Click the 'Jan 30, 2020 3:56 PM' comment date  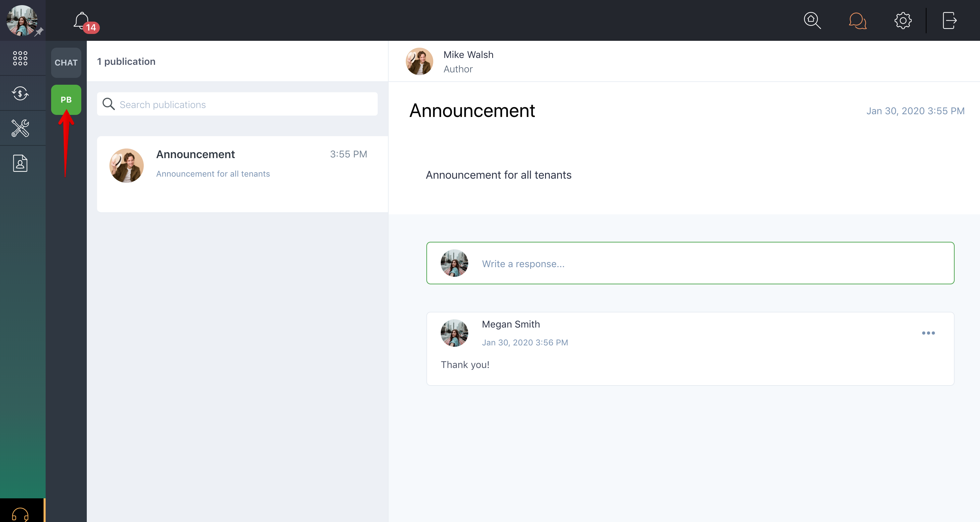[x=525, y=342]
